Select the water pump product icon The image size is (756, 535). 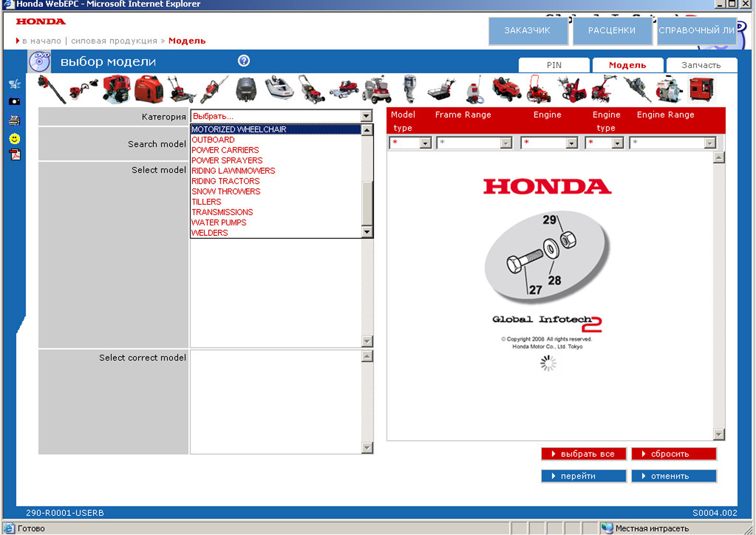[x=669, y=89]
